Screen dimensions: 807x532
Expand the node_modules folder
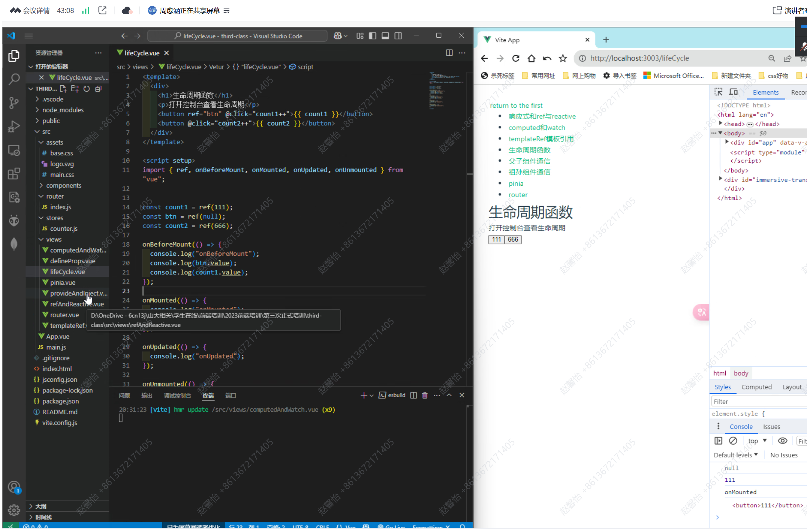[x=63, y=110]
